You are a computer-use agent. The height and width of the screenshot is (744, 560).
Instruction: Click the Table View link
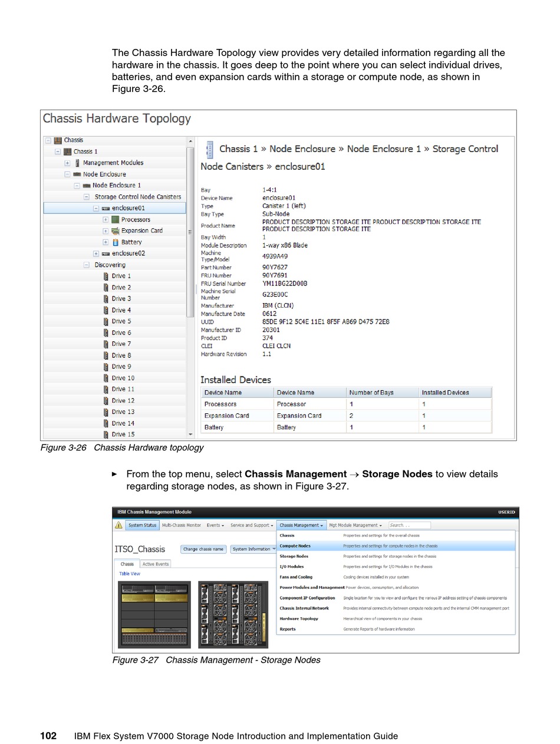[130, 574]
